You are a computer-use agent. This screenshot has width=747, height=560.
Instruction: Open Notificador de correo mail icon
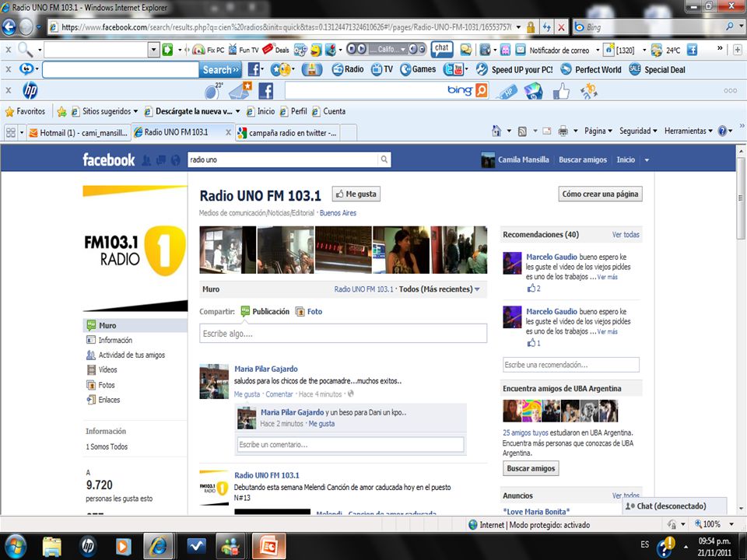[x=521, y=50]
